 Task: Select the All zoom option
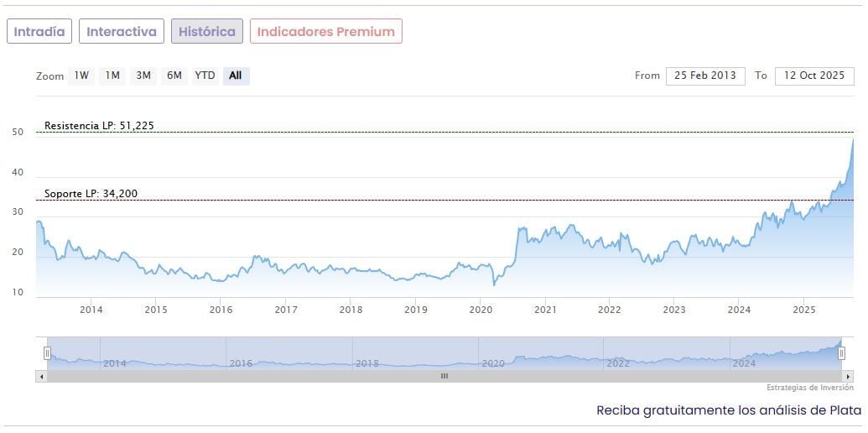coord(236,76)
